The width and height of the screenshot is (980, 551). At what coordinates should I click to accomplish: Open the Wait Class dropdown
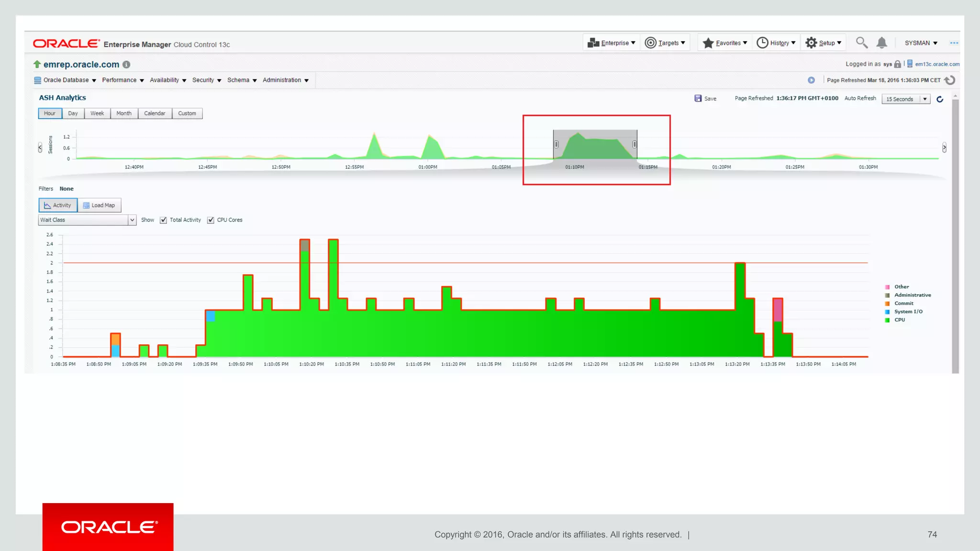(x=132, y=220)
